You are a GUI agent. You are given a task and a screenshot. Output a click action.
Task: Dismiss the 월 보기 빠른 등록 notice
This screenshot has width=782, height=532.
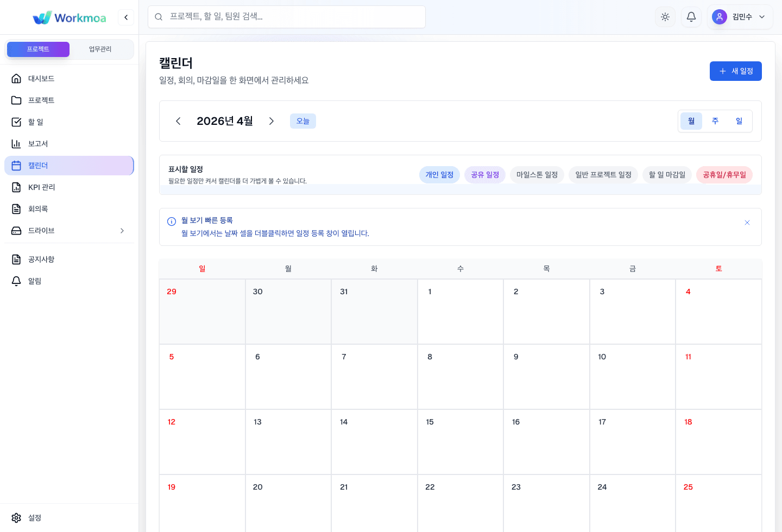coord(747,223)
